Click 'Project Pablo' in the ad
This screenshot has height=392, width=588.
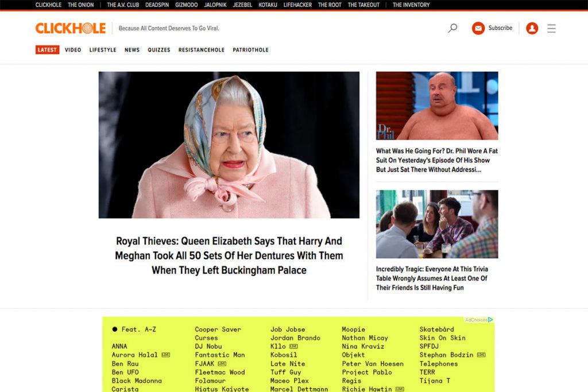pyautogui.click(x=367, y=372)
